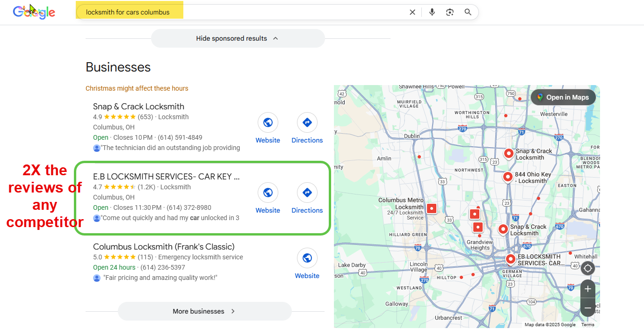Viewport: 644px width, 336px height.
Task: Open Snap & Crack Locksmith listing title
Action: [x=138, y=107]
